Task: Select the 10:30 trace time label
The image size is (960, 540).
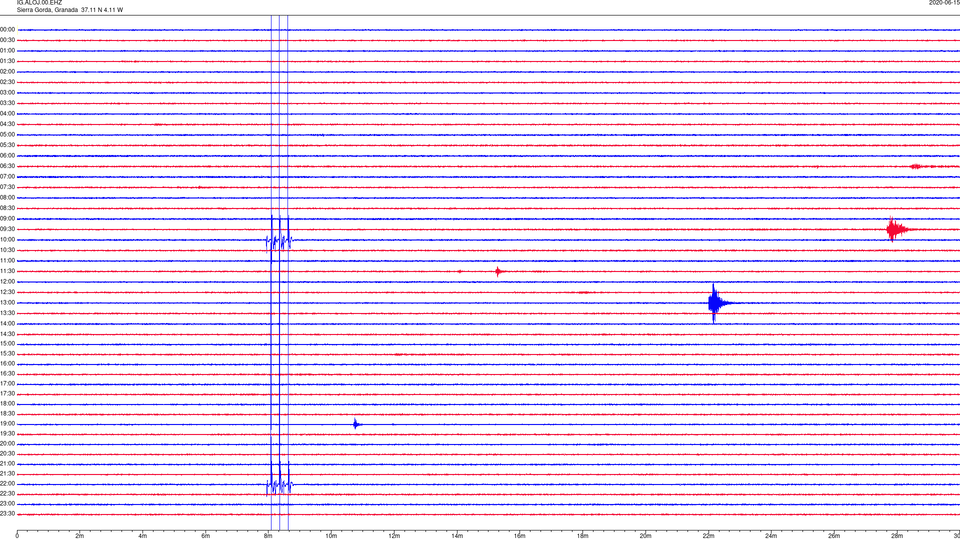Action: pos(7,250)
